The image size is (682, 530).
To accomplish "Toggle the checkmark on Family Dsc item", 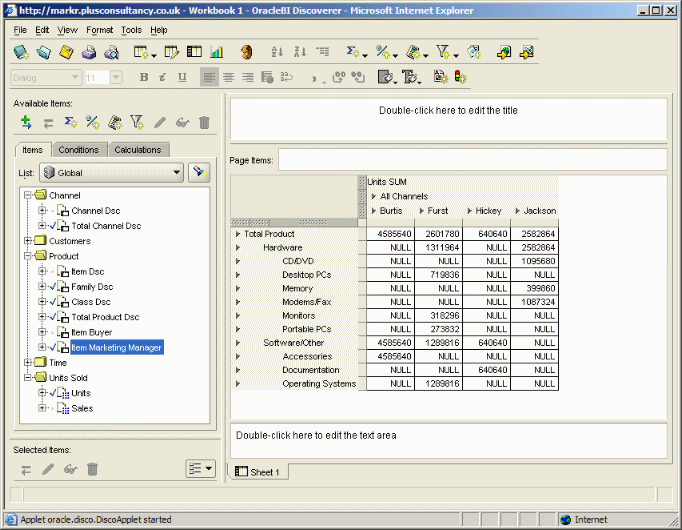I will point(53,287).
